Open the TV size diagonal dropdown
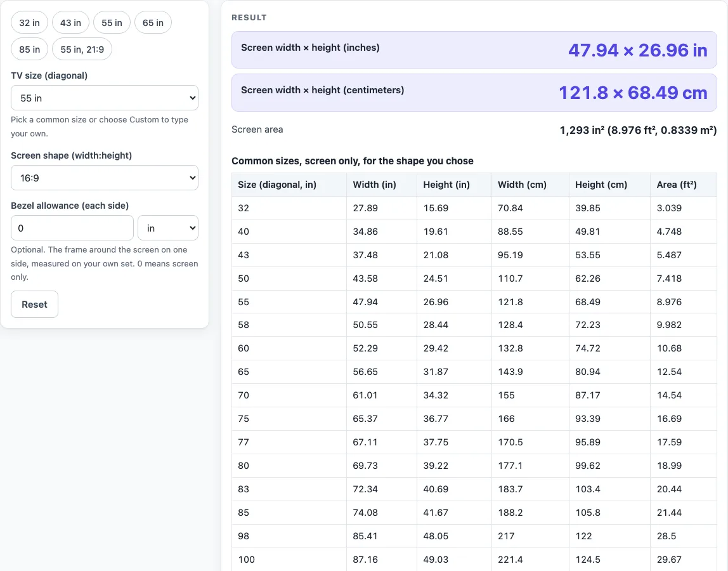The width and height of the screenshot is (728, 571). pos(105,98)
